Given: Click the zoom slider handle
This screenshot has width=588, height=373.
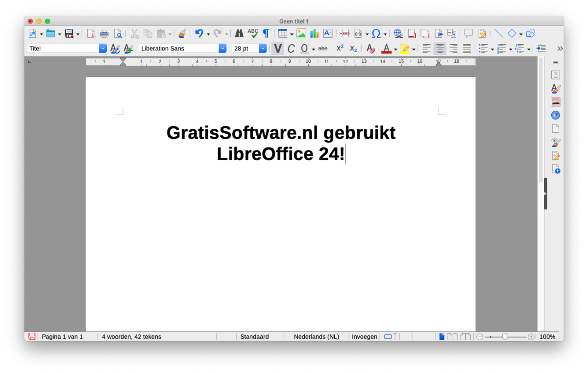Looking at the screenshot, I should [x=505, y=337].
